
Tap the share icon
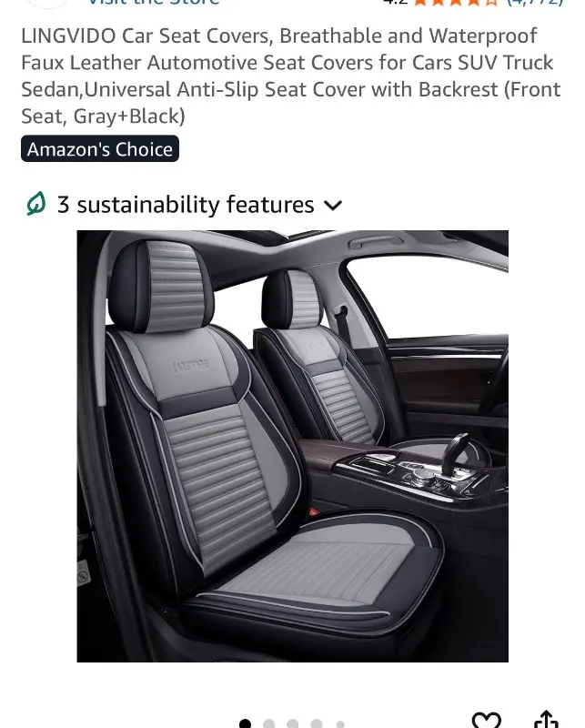pyautogui.click(x=547, y=720)
